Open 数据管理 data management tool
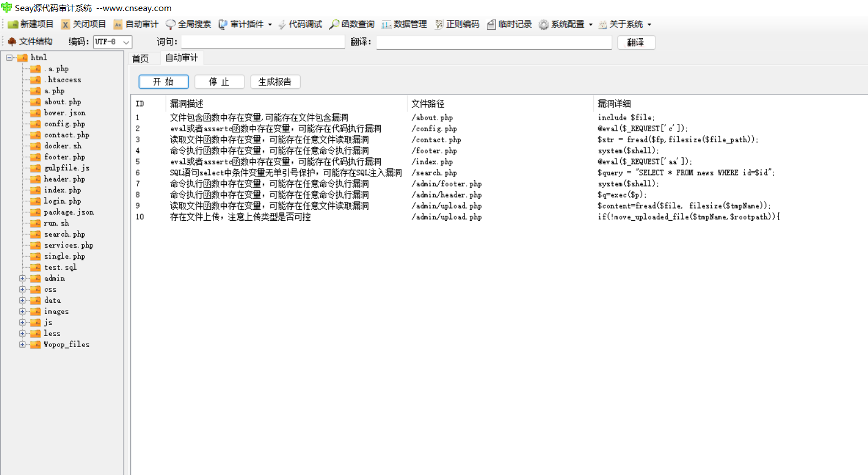868x475 pixels. (x=404, y=24)
